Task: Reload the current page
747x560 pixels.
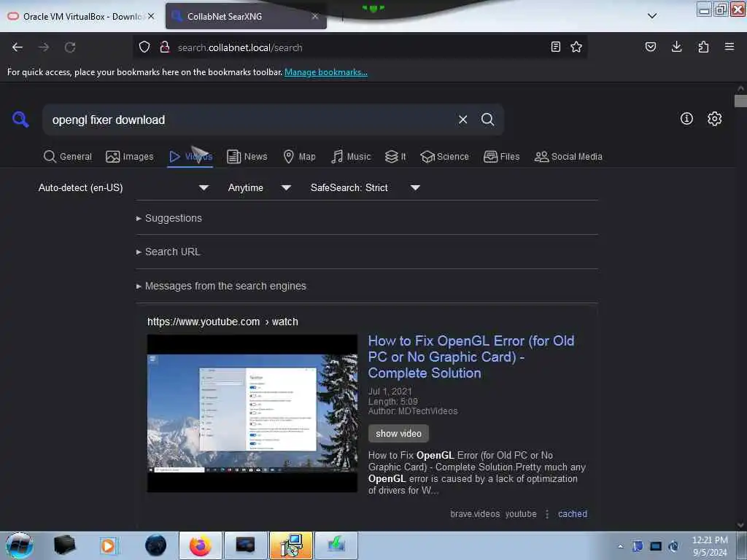Action: pyautogui.click(x=70, y=47)
